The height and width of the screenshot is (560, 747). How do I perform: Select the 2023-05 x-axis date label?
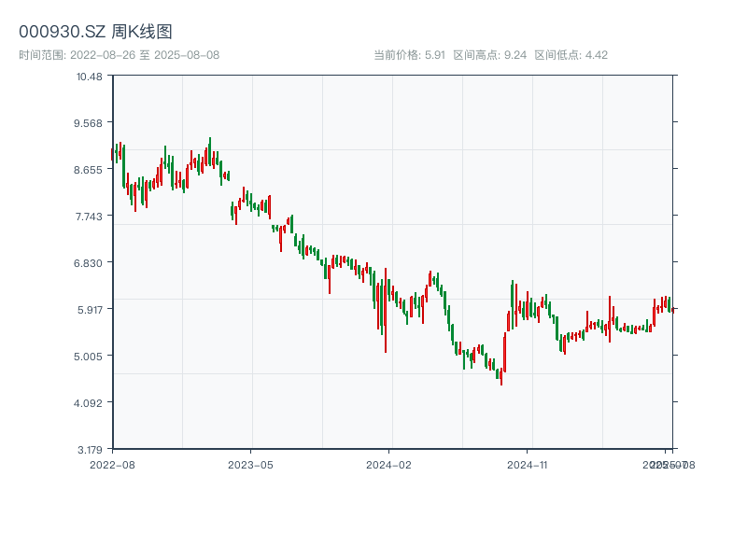251,464
